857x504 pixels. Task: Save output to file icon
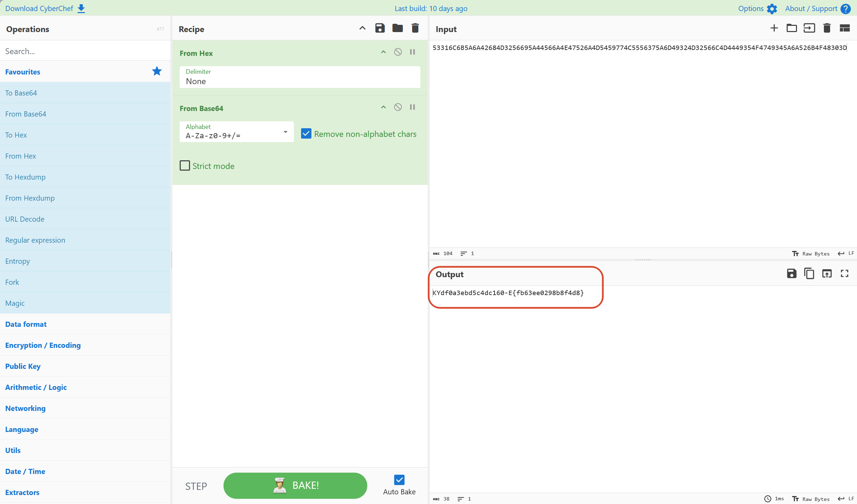coord(791,274)
